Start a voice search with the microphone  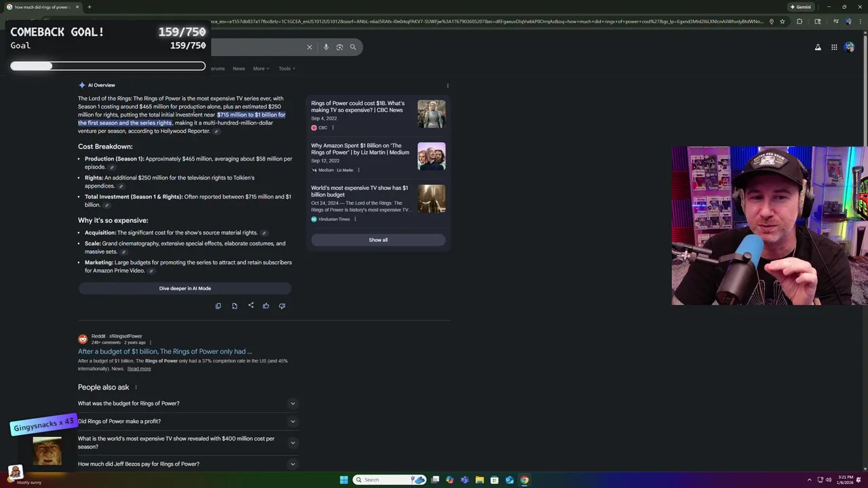tap(326, 47)
